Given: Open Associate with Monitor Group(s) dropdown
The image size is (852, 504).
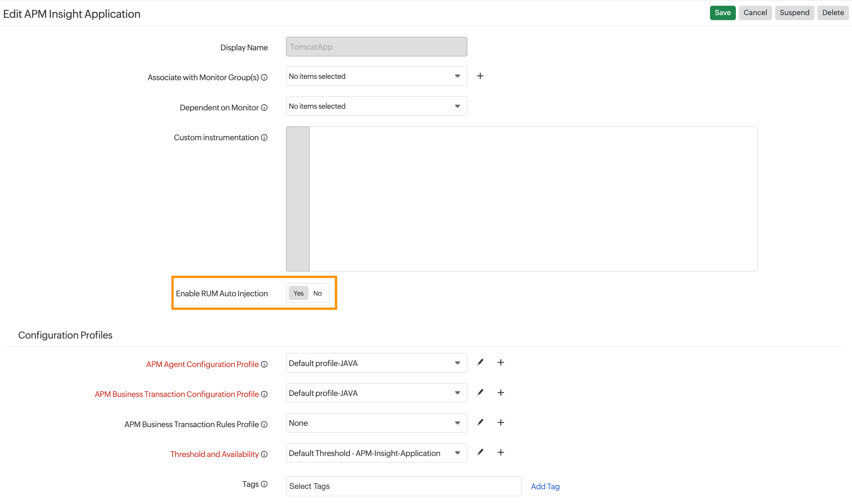Looking at the screenshot, I should pyautogui.click(x=376, y=76).
